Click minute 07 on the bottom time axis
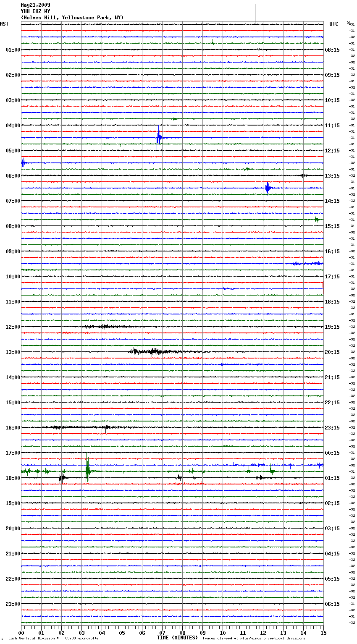Viewport: 357px width, 644px height. click(163, 633)
